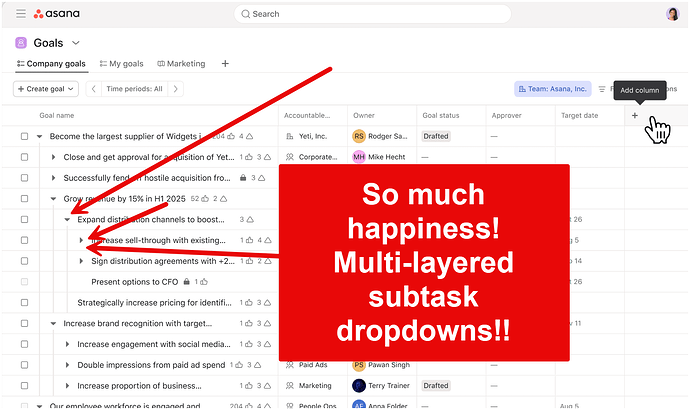
Task: Add a column with plus icon
Action: 635,115
